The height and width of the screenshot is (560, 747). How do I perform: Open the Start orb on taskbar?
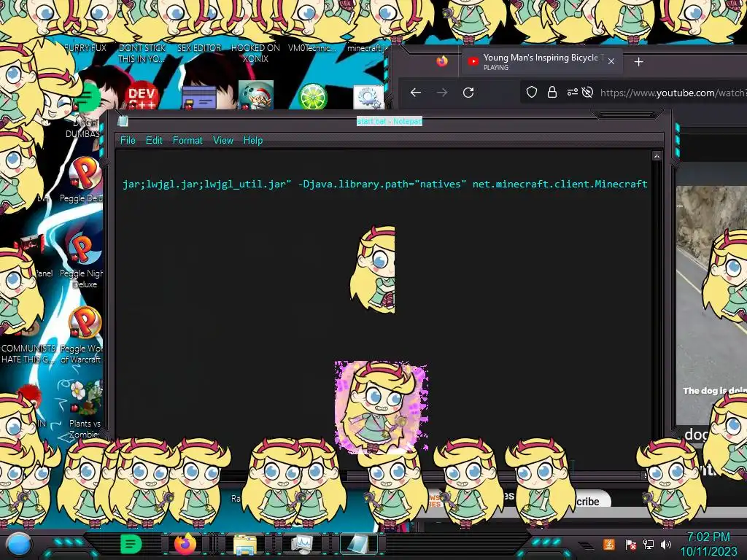click(19, 545)
